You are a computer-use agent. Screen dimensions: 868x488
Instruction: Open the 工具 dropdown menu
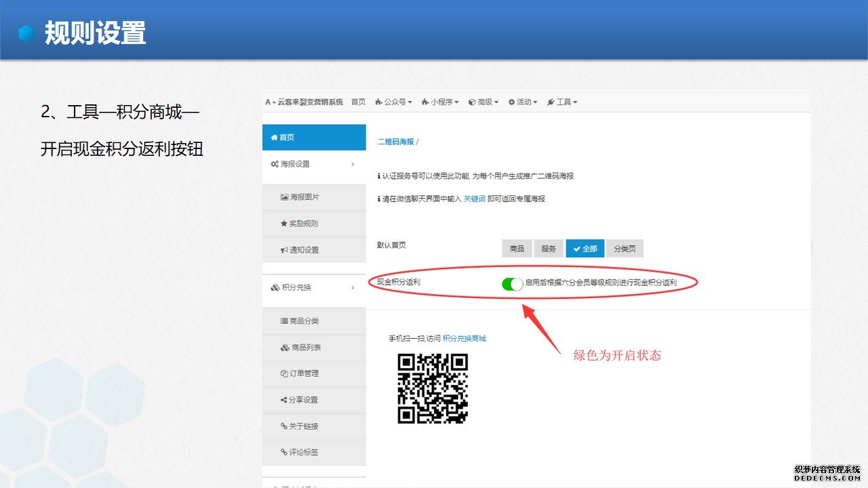[x=562, y=102]
